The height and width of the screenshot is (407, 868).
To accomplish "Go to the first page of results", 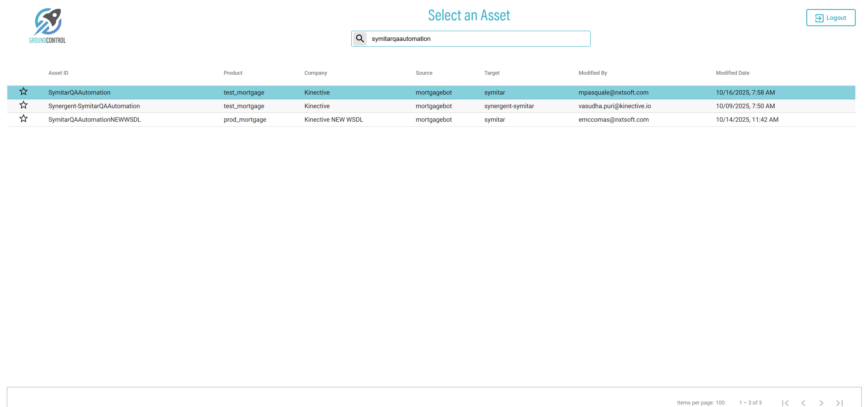I will click(x=785, y=402).
